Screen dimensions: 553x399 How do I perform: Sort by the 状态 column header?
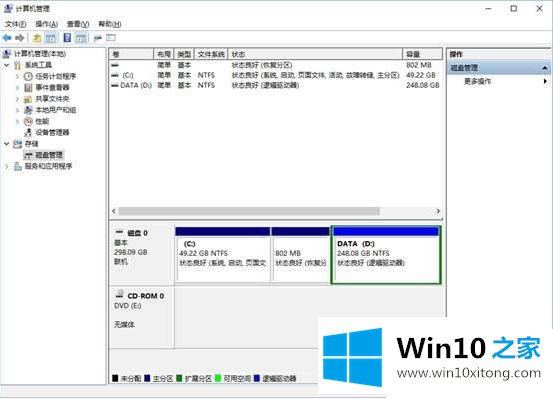pos(315,54)
